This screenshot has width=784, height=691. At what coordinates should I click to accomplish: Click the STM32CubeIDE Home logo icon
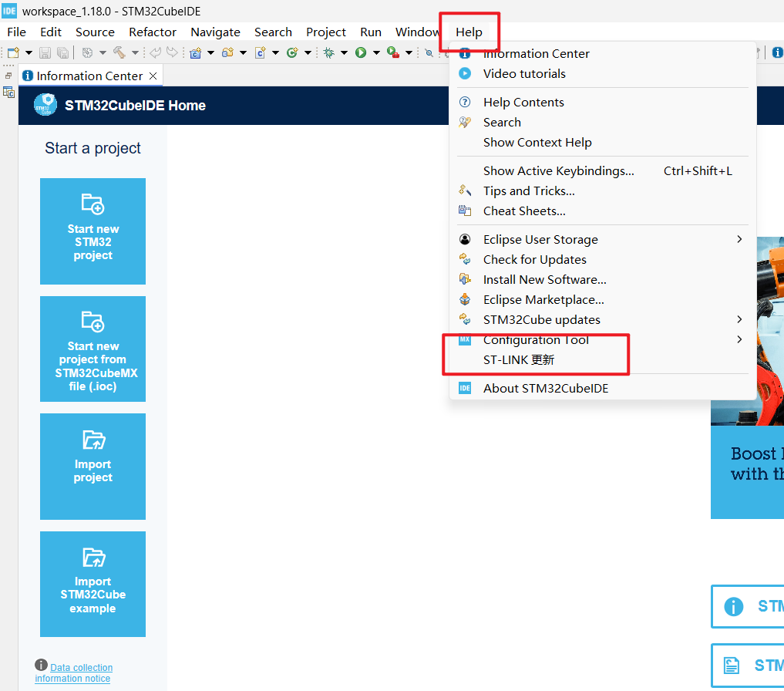tap(45, 105)
